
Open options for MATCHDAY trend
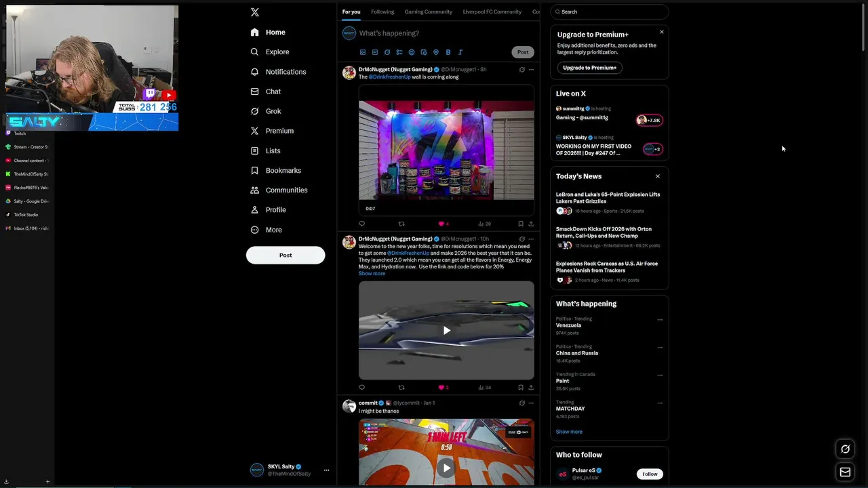[x=660, y=403]
